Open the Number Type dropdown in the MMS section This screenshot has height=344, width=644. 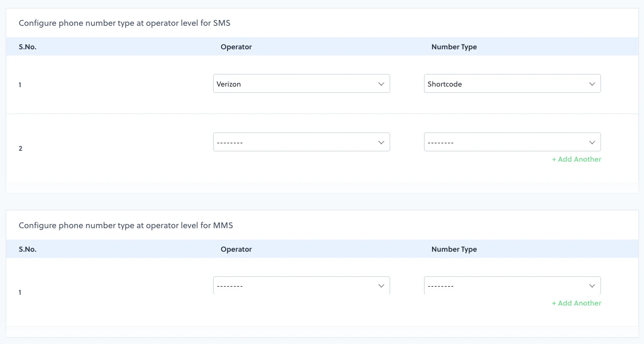[x=512, y=285]
